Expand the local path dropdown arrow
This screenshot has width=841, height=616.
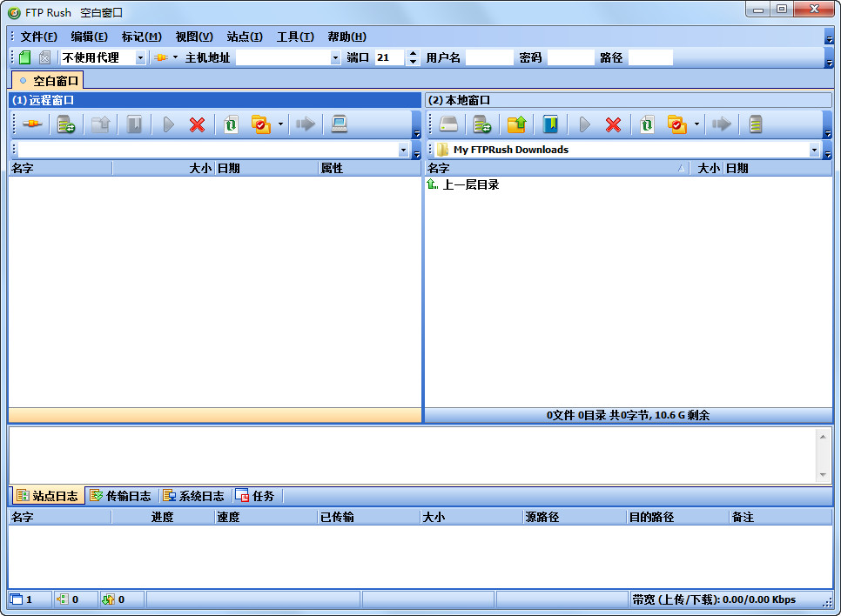coord(814,151)
